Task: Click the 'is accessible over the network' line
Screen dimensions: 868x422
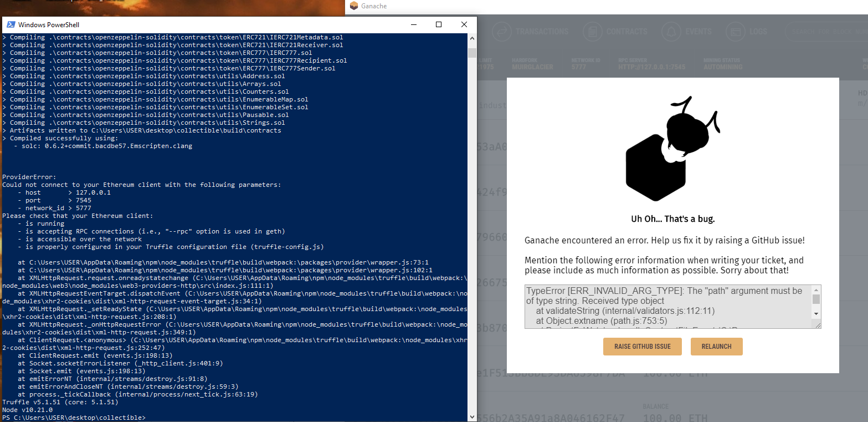Action: coord(80,239)
